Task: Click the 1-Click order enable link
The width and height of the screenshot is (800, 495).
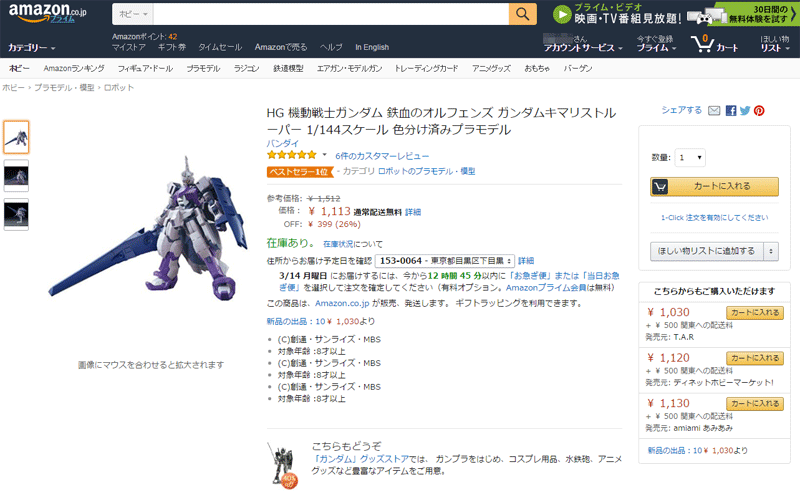Action: (x=714, y=218)
